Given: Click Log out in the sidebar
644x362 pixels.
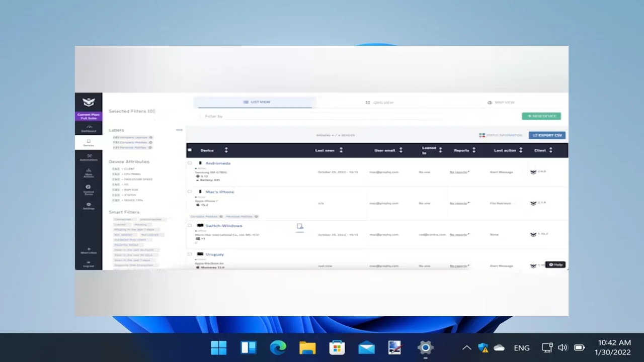Looking at the screenshot, I should pyautogui.click(x=89, y=264).
